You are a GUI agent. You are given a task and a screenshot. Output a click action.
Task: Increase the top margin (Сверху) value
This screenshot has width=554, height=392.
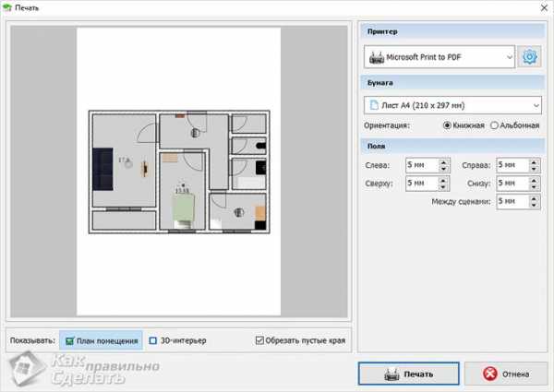(x=443, y=180)
